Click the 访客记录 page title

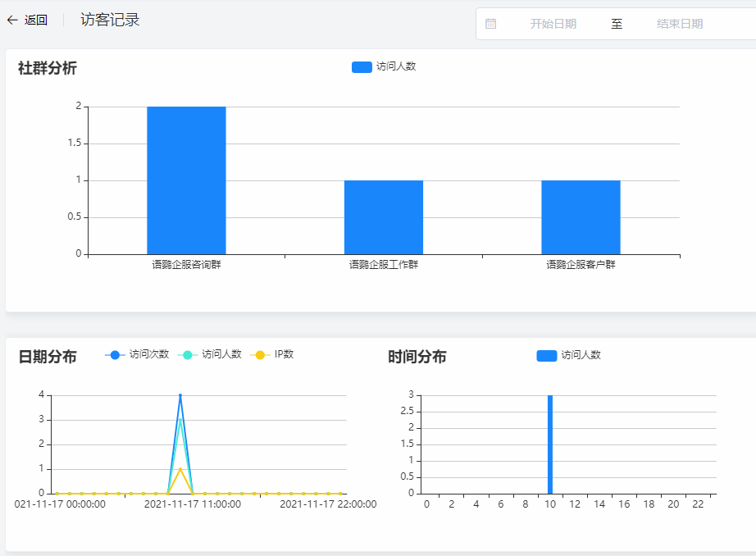110,21
